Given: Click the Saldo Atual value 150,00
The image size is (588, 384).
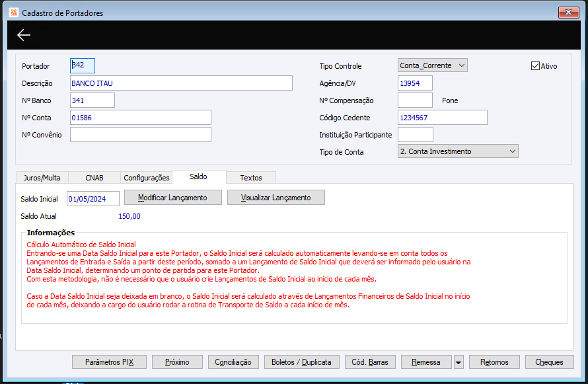Looking at the screenshot, I should pyautogui.click(x=129, y=216).
